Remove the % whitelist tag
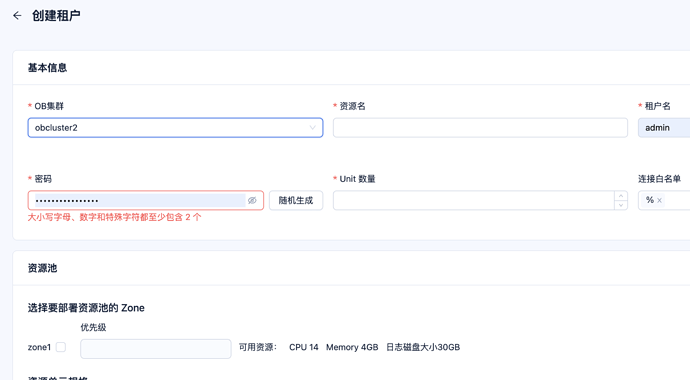 point(659,201)
